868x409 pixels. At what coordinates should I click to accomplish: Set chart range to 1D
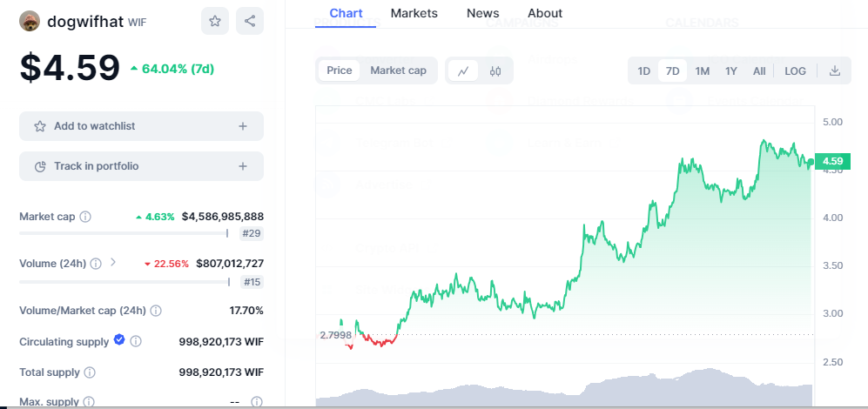643,70
